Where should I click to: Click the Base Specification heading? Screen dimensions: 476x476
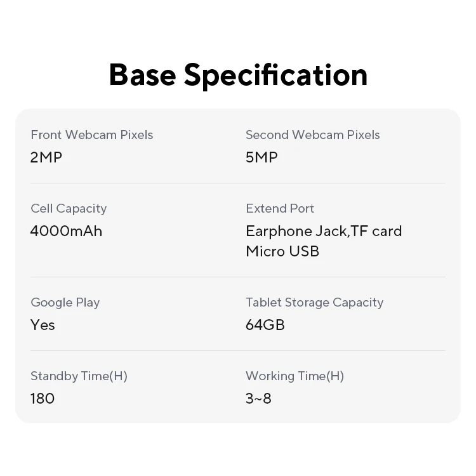coord(238,75)
